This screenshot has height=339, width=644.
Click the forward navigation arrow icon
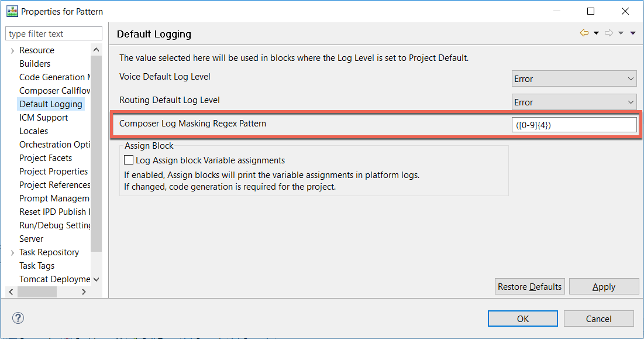pos(609,33)
